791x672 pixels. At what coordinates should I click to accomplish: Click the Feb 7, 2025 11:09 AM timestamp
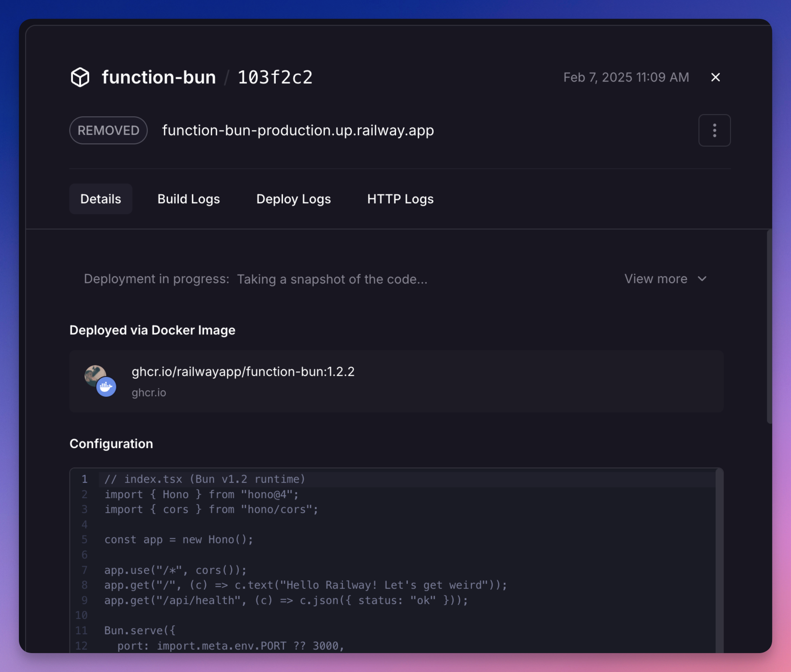tap(626, 77)
